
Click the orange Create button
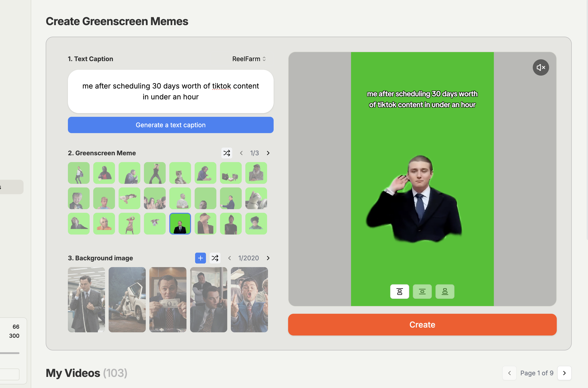pos(422,325)
